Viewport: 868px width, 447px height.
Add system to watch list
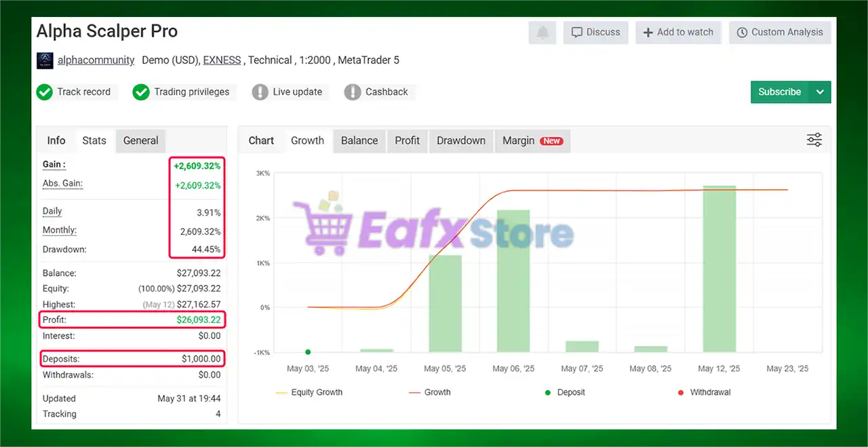pos(679,33)
